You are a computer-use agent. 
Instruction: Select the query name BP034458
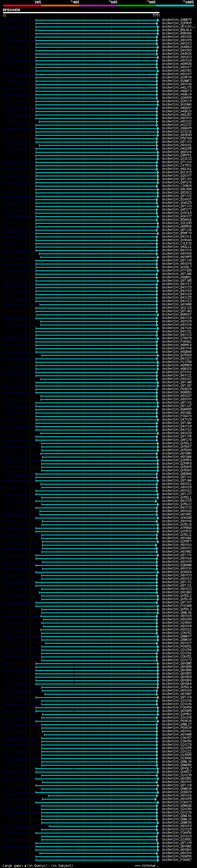pyautogui.click(x=11, y=10)
